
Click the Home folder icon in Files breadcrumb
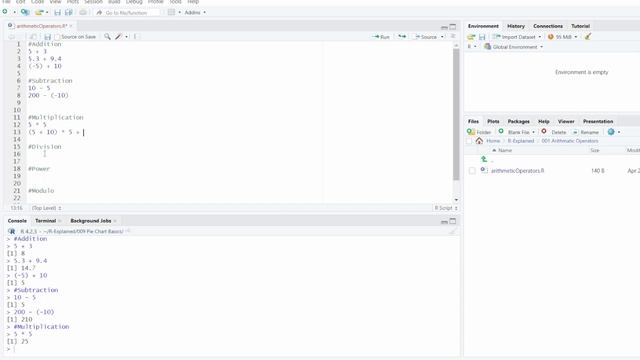click(x=479, y=141)
